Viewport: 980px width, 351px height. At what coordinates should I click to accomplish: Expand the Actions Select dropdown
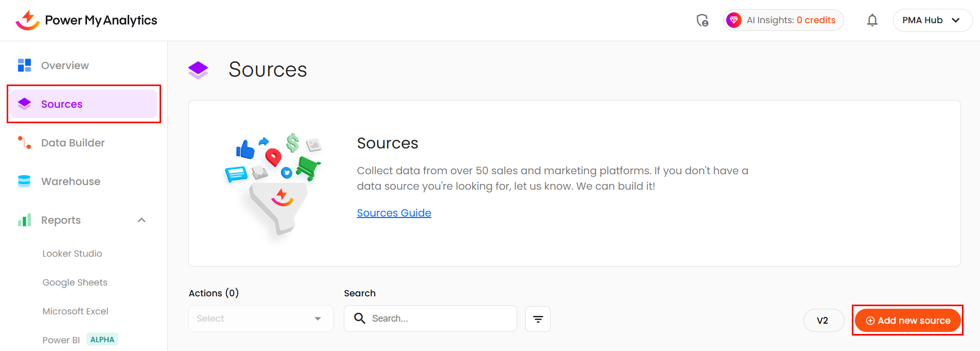point(260,319)
